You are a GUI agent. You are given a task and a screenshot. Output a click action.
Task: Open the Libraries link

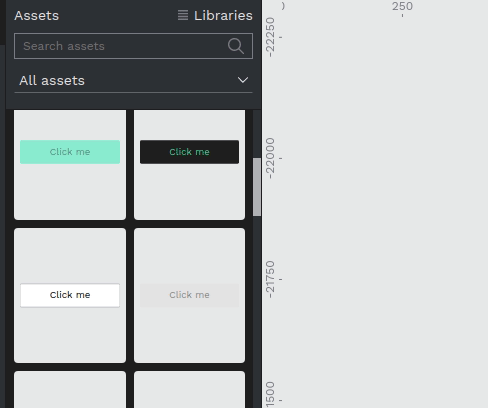(223, 15)
